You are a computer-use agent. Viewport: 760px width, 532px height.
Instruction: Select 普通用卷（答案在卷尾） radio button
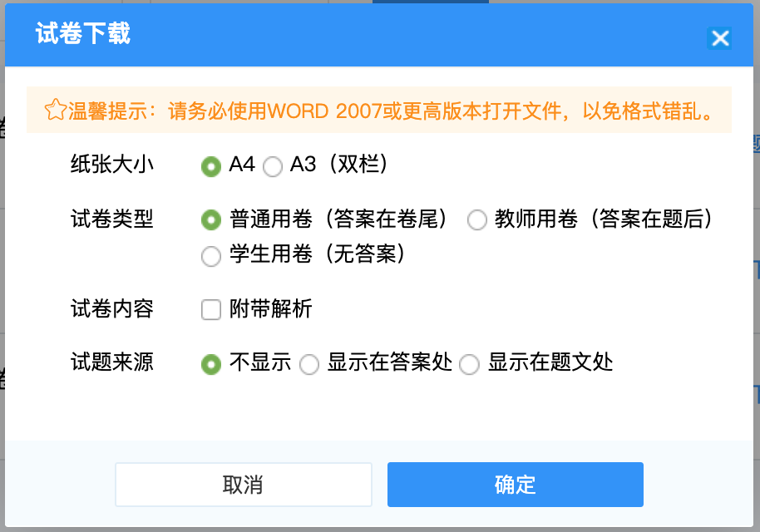tap(211, 220)
